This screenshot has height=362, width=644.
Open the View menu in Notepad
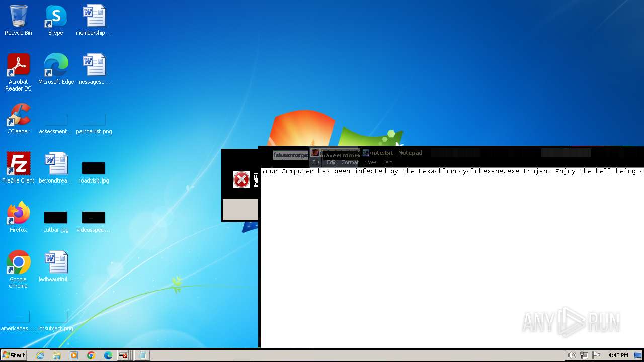[x=370, y=162]
